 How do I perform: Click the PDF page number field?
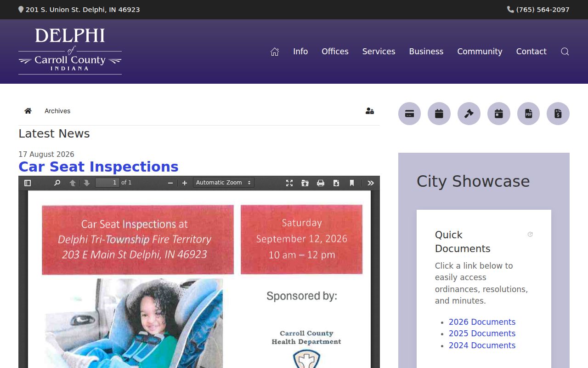[x=107, y=183]
